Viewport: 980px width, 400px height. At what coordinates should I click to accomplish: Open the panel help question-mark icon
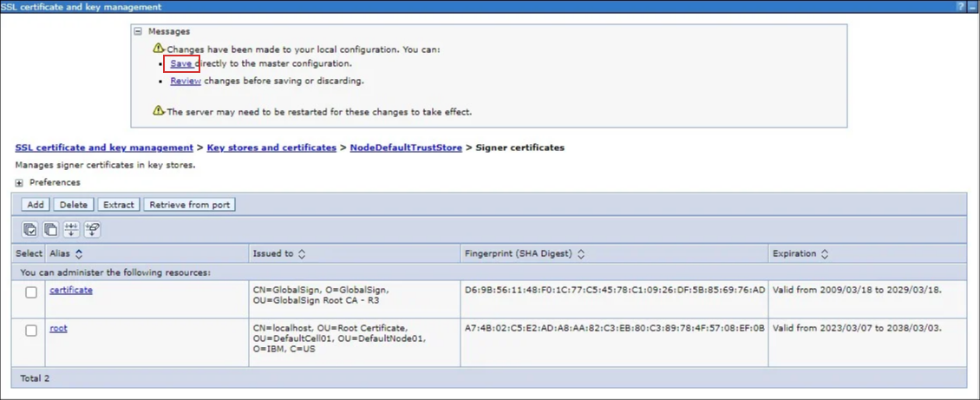(959, 6)
